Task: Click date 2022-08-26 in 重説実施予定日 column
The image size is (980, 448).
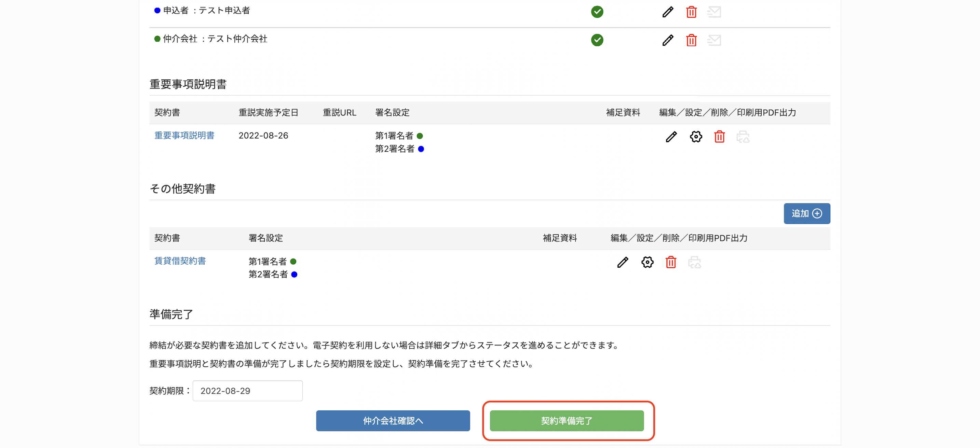Action: (x=263, y=135)
